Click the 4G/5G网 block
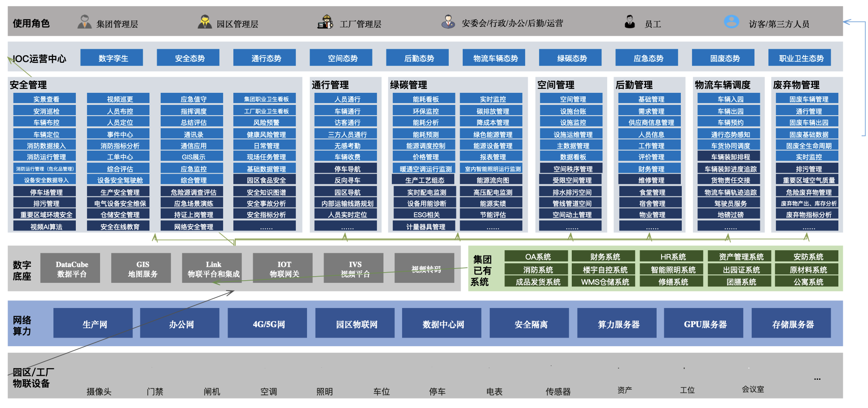868x408 pixels. (x=267, y=323)
